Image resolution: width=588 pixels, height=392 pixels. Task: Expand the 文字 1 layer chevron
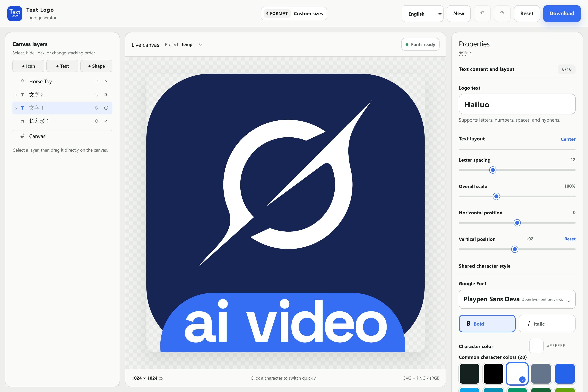[x=16, y=108]
